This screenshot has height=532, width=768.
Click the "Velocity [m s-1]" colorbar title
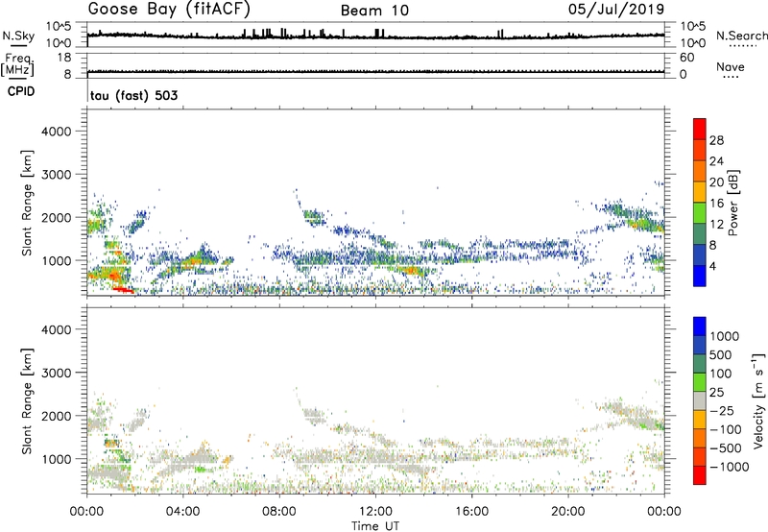[x=758, y=400]
